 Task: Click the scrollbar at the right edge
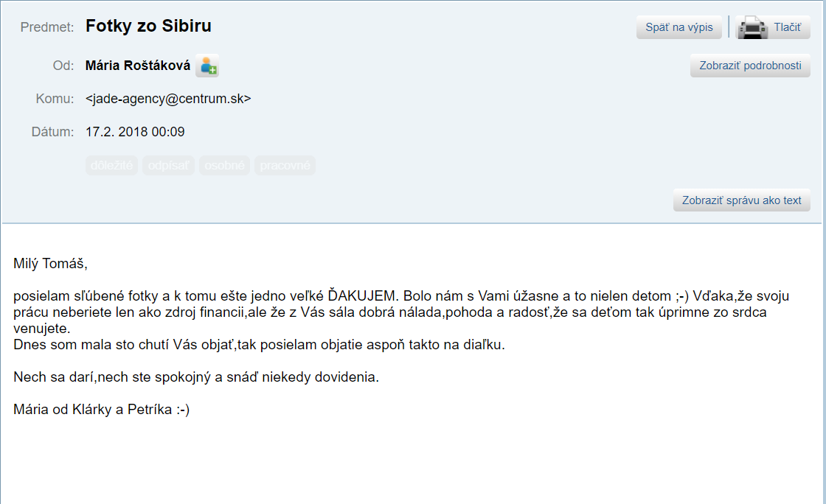pos(822,252)
